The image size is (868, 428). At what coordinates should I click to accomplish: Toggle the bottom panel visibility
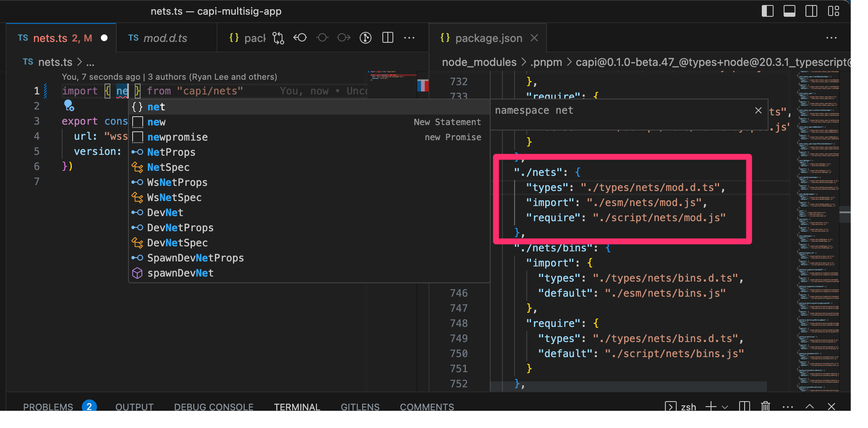pyautogui.click(x=789, y=11)
